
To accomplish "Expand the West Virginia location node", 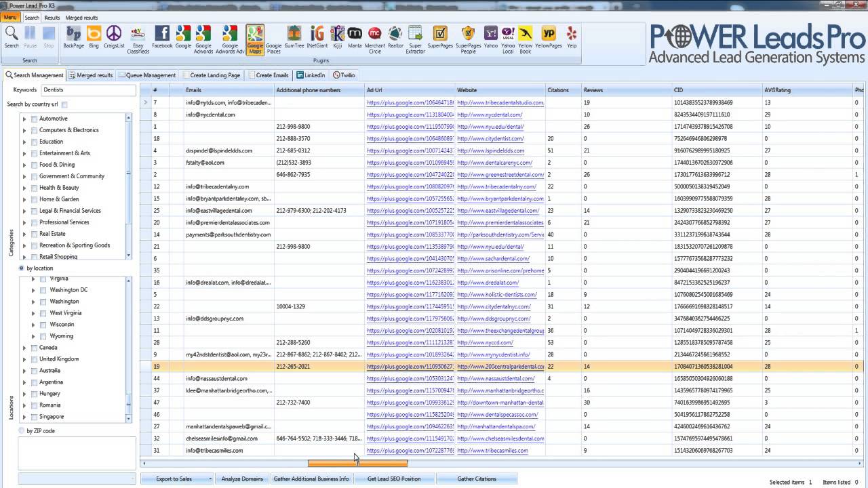I will tap(33, 313).
